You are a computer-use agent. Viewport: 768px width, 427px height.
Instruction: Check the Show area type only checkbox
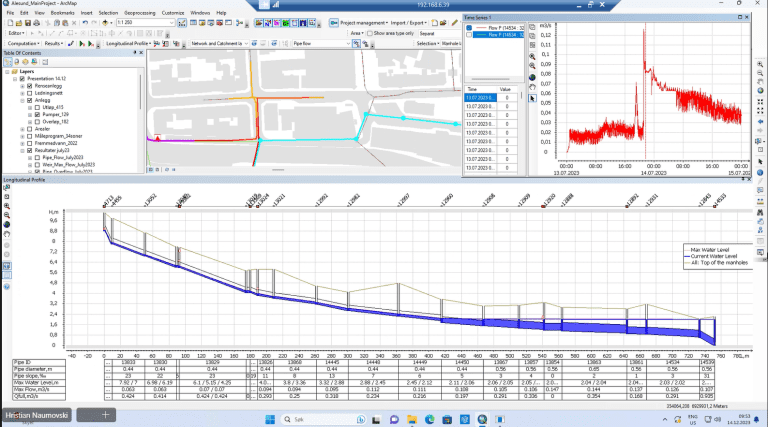coord(369,32)
